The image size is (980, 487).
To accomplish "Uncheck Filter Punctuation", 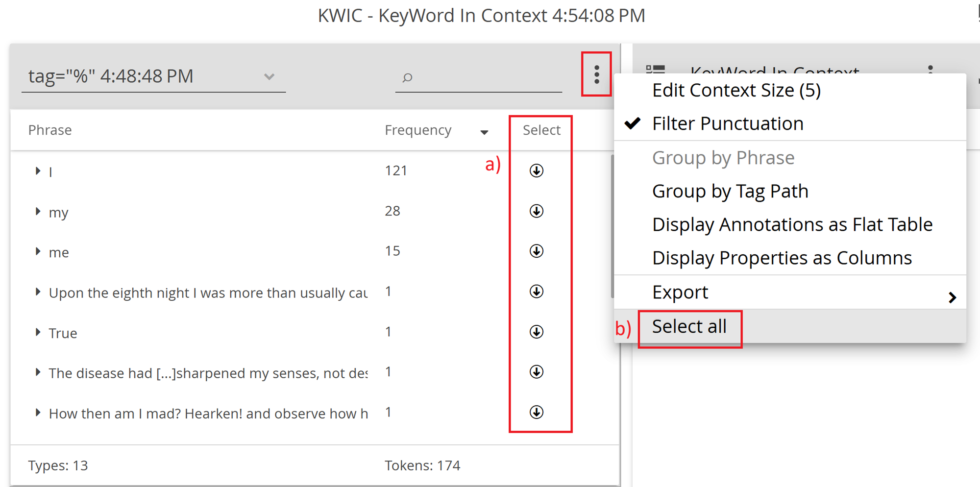I will point(728,123).
